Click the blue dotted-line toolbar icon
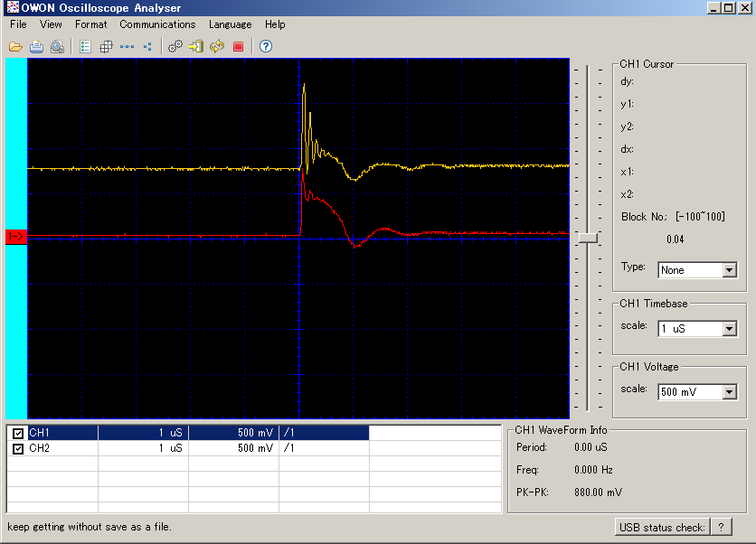 [127, 47]
